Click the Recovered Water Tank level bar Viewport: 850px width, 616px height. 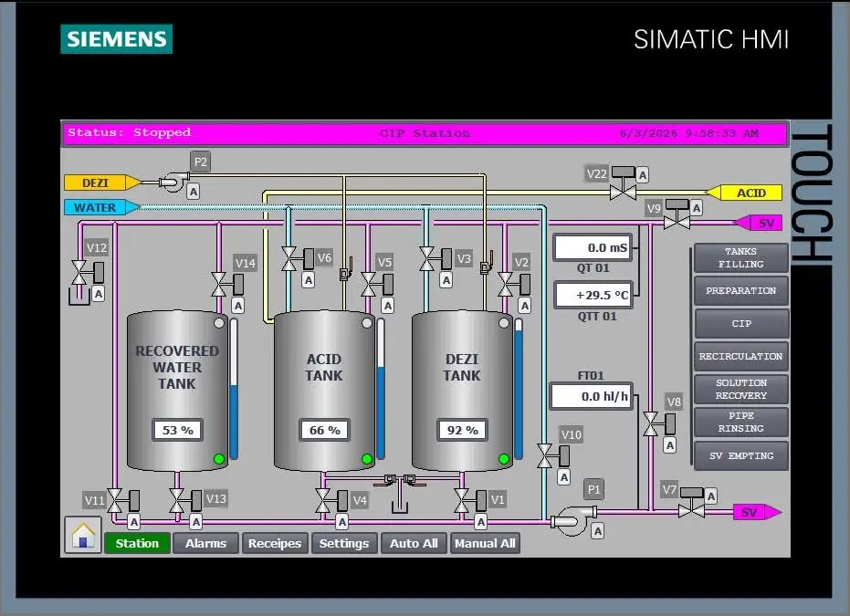234,389
